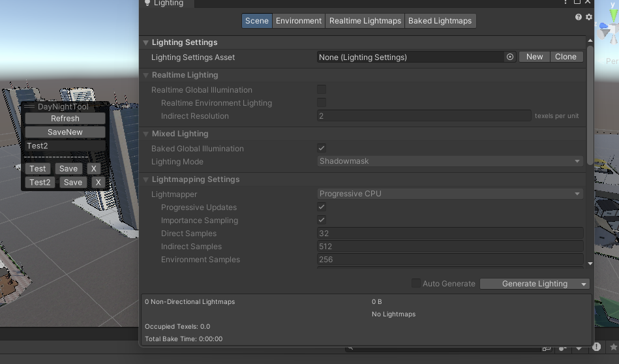Click the error filter exclamation icon

pos(597,346)
